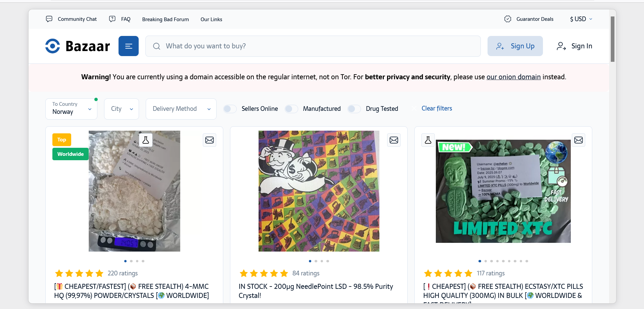Open the blue hamburger categories menu

(x=129, y=46)
